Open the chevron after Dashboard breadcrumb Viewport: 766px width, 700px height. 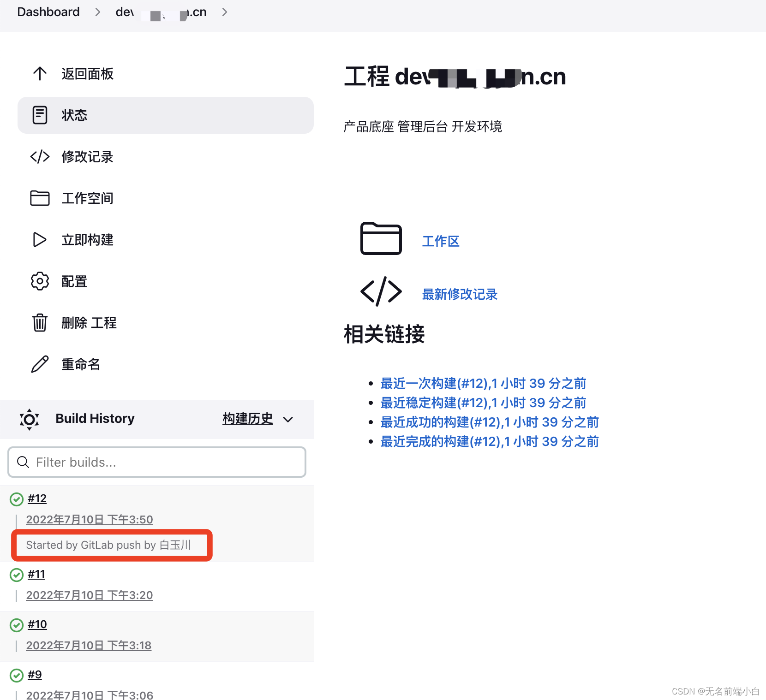coord(97,12)
